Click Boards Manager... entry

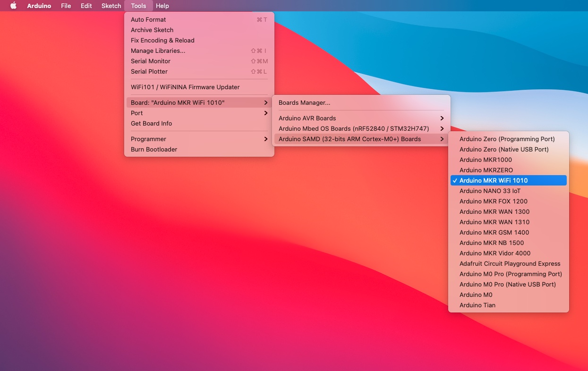pos(304,102)
